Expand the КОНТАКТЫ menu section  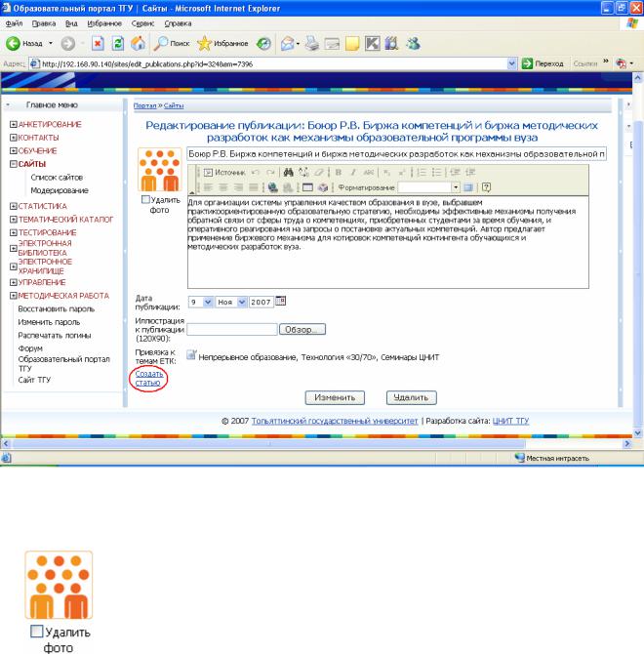point(14,138)
